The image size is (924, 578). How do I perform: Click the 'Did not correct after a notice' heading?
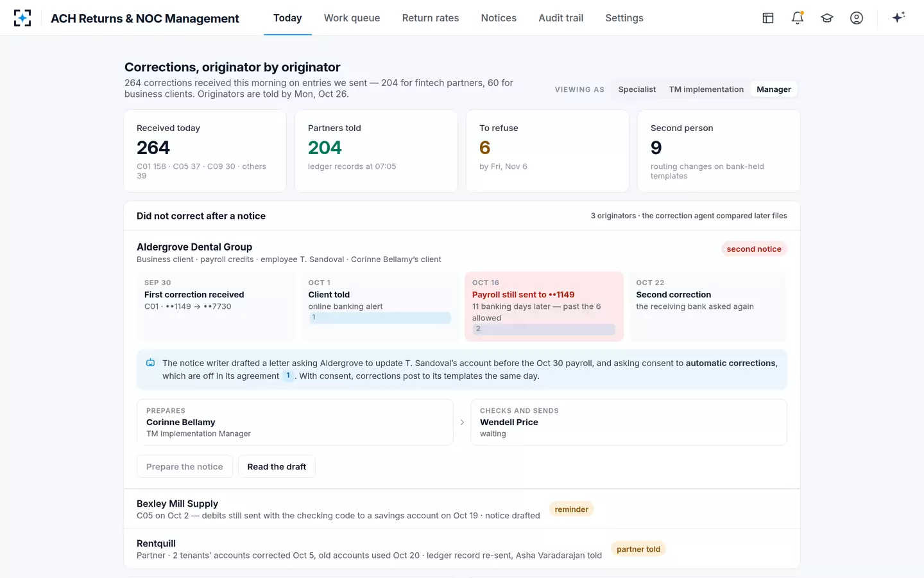[x=201, y=216]
